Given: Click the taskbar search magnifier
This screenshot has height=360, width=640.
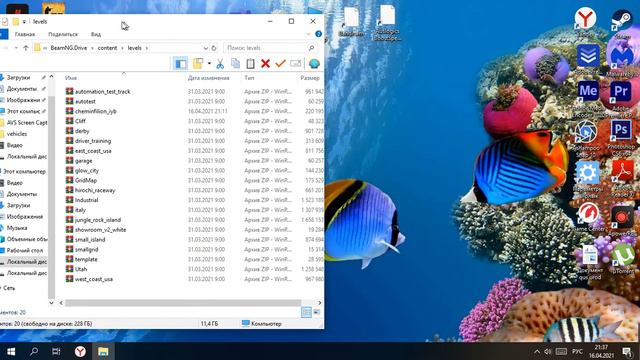Looking at the screenshot, I should coord(34,351).
